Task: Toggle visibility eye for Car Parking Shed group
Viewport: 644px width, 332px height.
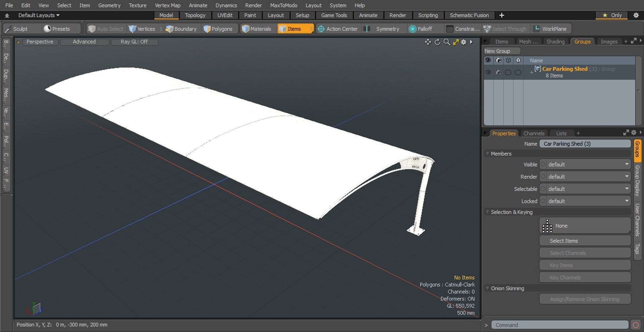Action: tap(488, 72)
